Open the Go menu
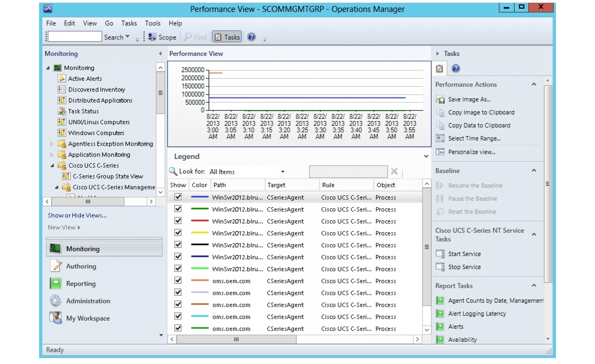Image resolution: width=595 pixels, height=364 pixels. [110, 23]
